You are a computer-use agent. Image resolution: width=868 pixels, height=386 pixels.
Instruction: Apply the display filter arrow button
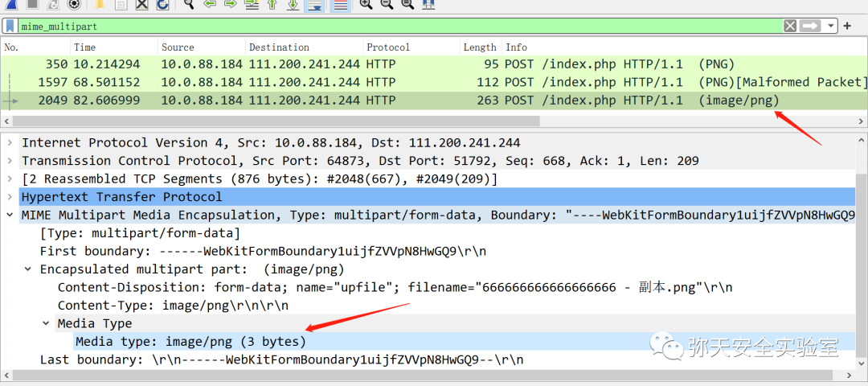coord(810,26)
